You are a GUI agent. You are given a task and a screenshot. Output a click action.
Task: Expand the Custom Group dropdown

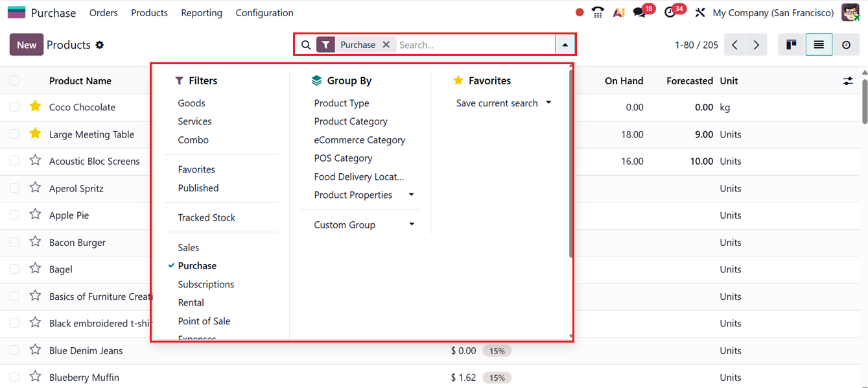point(412,224)
